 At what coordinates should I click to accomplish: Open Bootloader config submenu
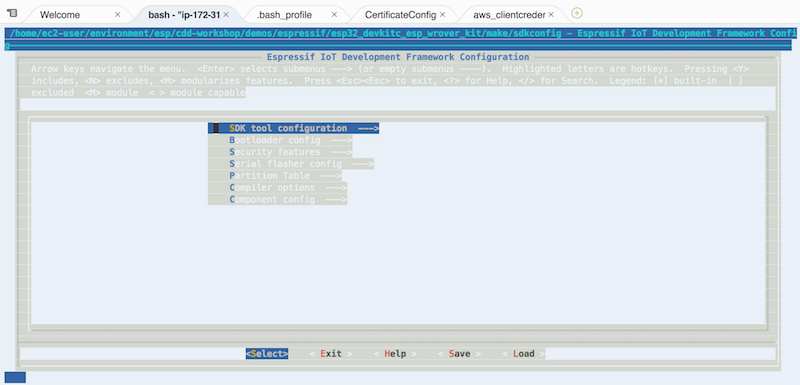280,140
